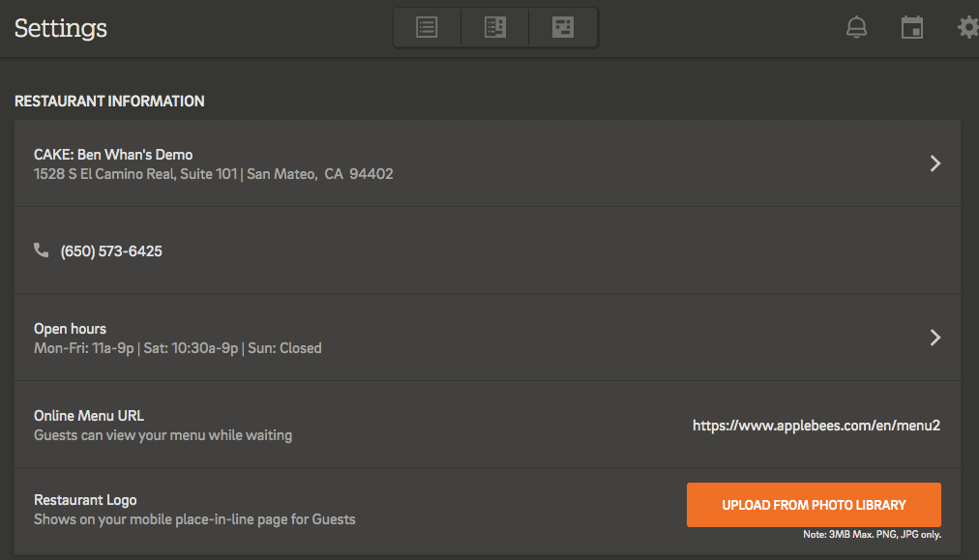Click Upload From Photo Library button
This screenshot has height=560, width=979.
point(814,505)
